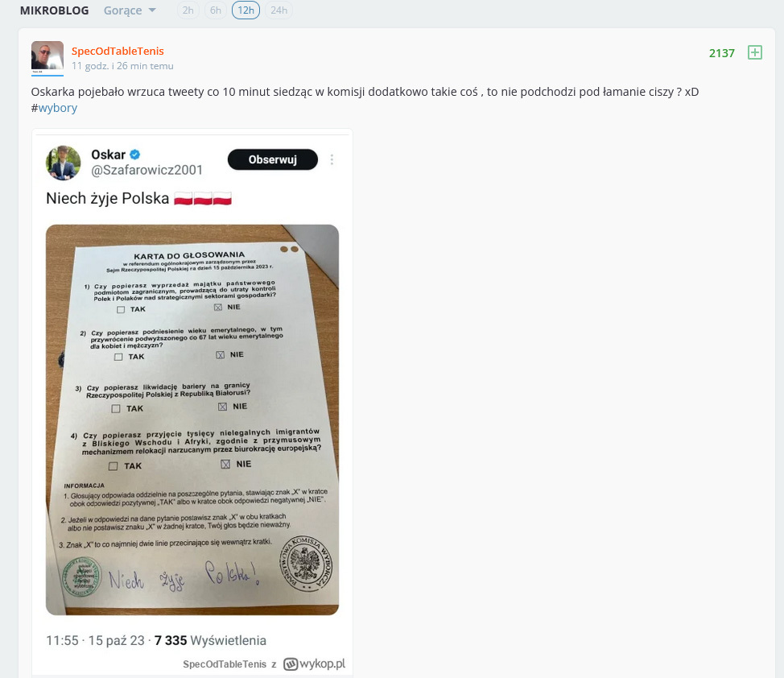The width and height of the screenshot is (784, 678).
Task: Select the 24h time filter
Action: tap(279, 10)
